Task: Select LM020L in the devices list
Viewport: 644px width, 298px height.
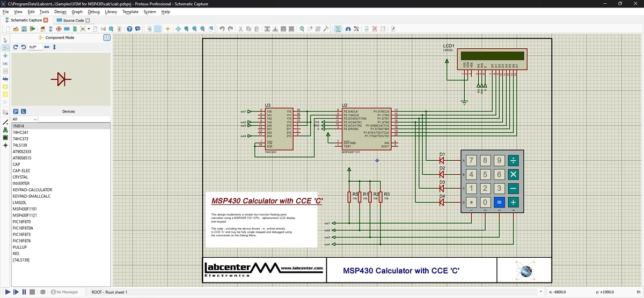Action: pos(61,203)
